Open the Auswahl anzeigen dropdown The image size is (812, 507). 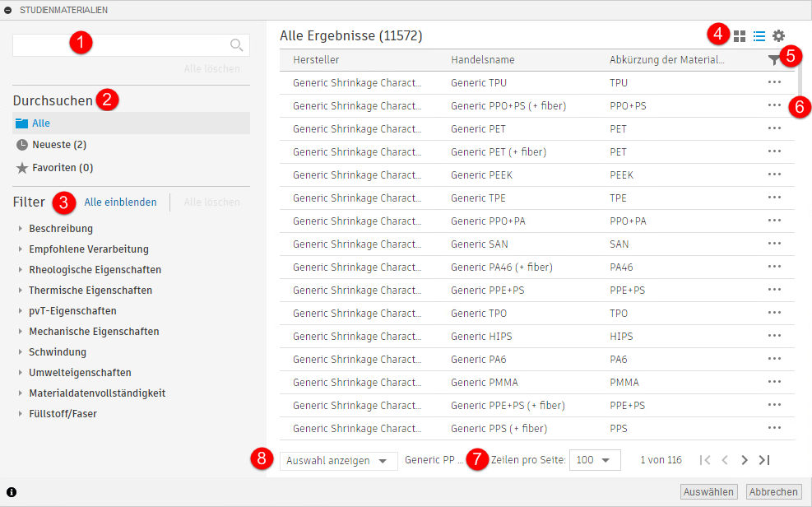(337, 461)
